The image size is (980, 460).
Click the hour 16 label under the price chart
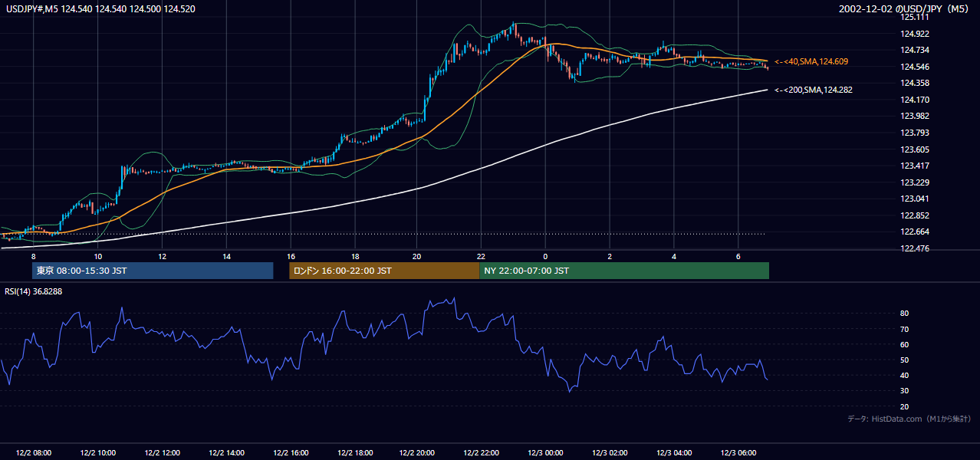pos(291,256)
